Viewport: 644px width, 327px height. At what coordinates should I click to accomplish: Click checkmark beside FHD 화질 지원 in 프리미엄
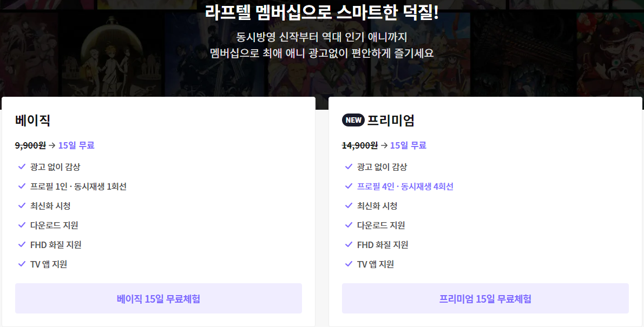(349, 244)
